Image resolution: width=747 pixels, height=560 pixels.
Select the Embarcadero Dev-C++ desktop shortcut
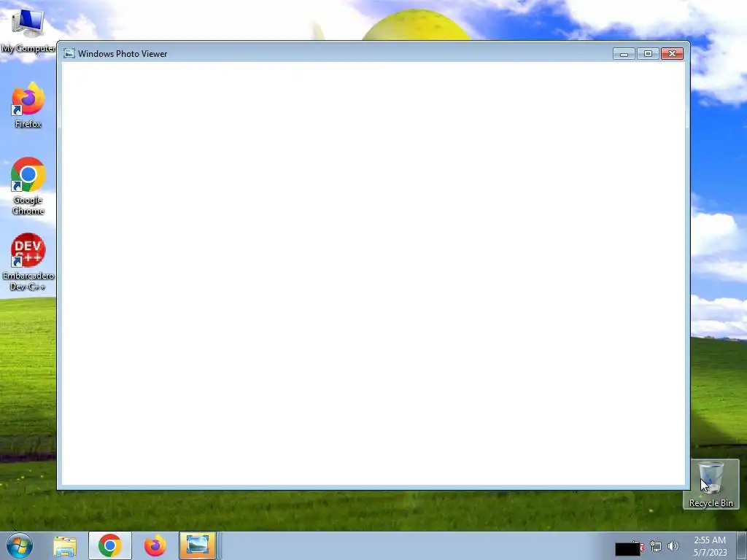[x=28, y=262]
